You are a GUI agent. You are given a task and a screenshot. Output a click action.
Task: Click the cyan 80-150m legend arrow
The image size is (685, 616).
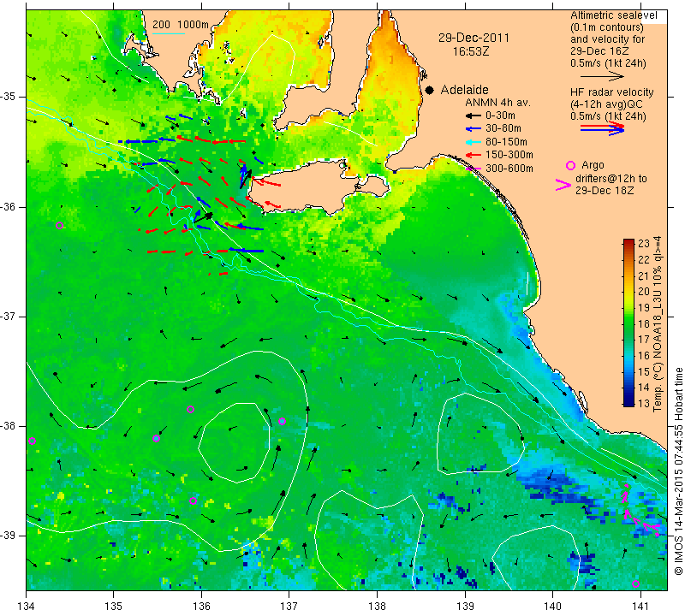pos(473,142)
